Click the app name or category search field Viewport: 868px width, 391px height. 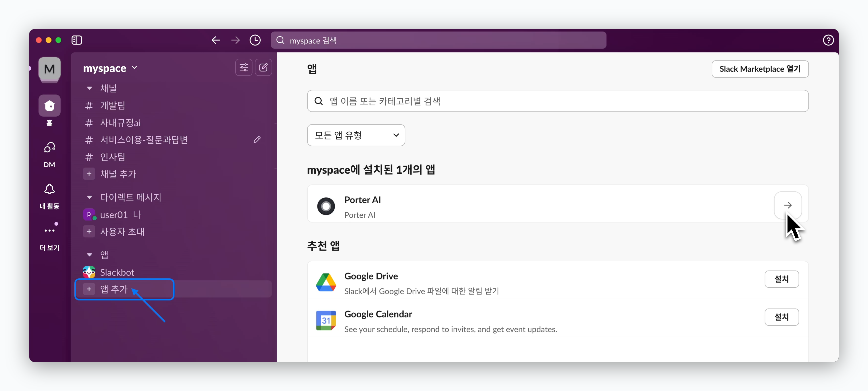pos(558,101)
